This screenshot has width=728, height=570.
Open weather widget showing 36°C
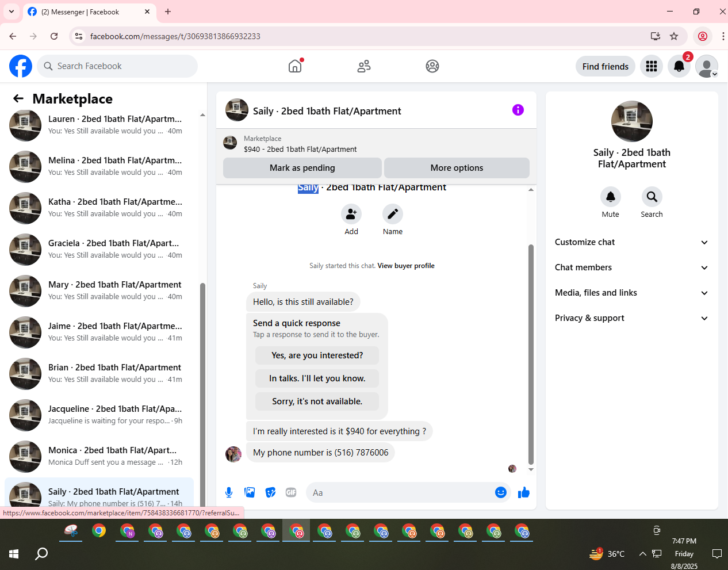[607, 554]
